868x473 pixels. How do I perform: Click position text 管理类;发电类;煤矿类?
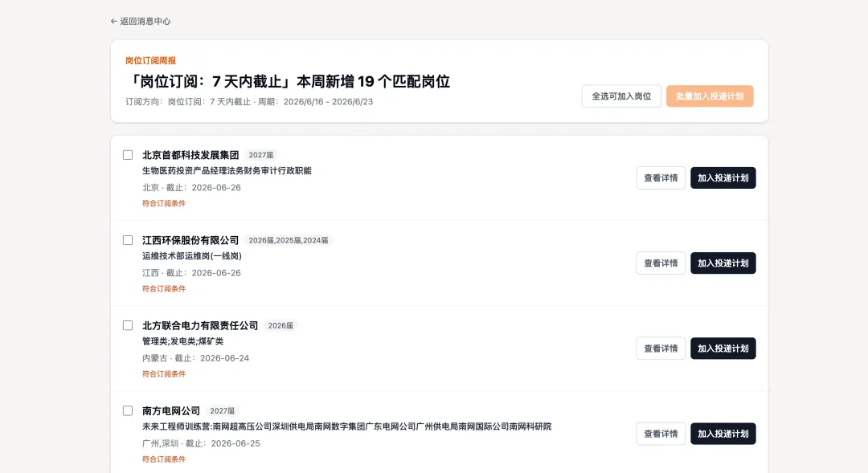pyautogui.click(x=182, y=341)
